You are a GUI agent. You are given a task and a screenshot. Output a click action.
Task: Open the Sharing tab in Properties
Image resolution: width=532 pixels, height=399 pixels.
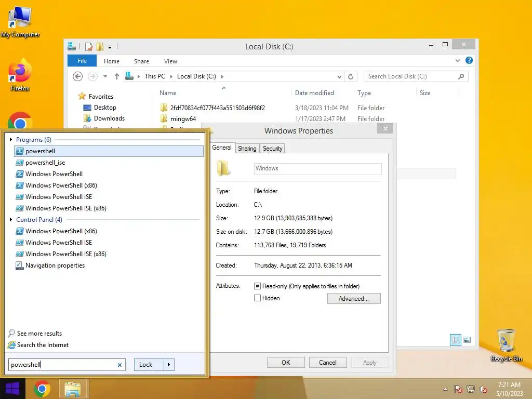point(247,149)
